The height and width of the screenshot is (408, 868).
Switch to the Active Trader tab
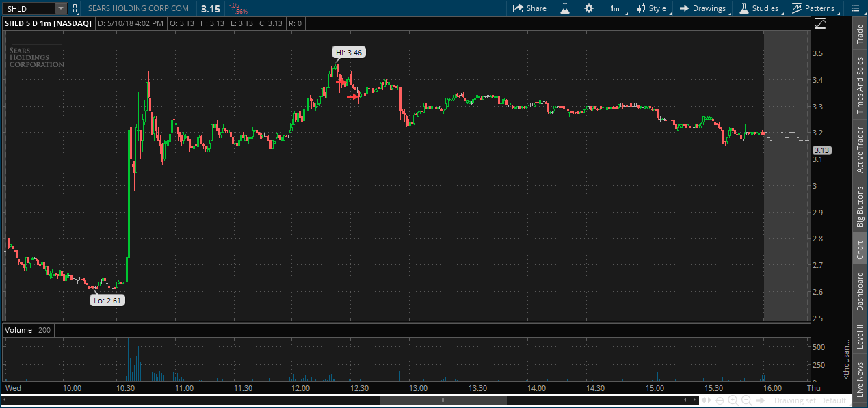tap(860, 149)
